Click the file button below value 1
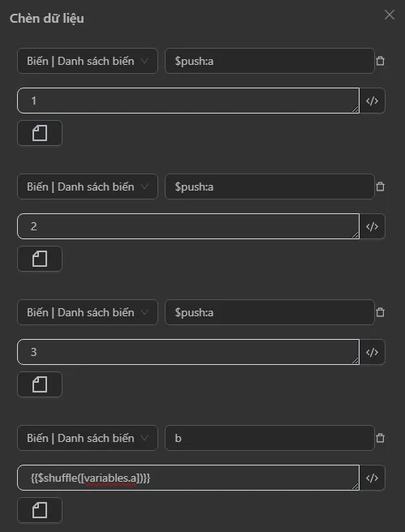Viewport: 405px width, 532px height. point(40,133)
